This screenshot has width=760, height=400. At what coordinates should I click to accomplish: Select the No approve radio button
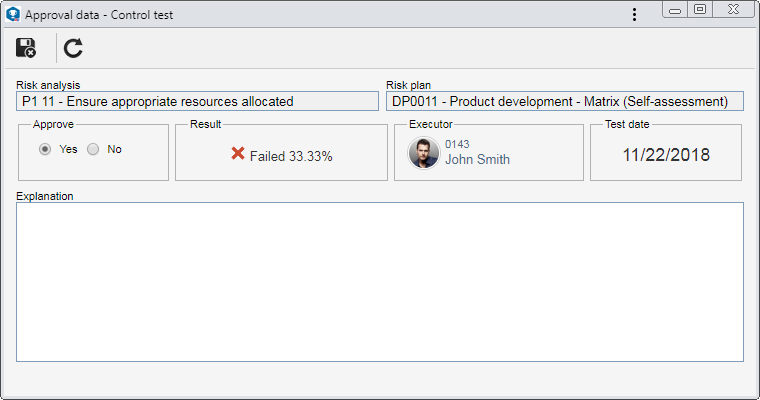93,149
